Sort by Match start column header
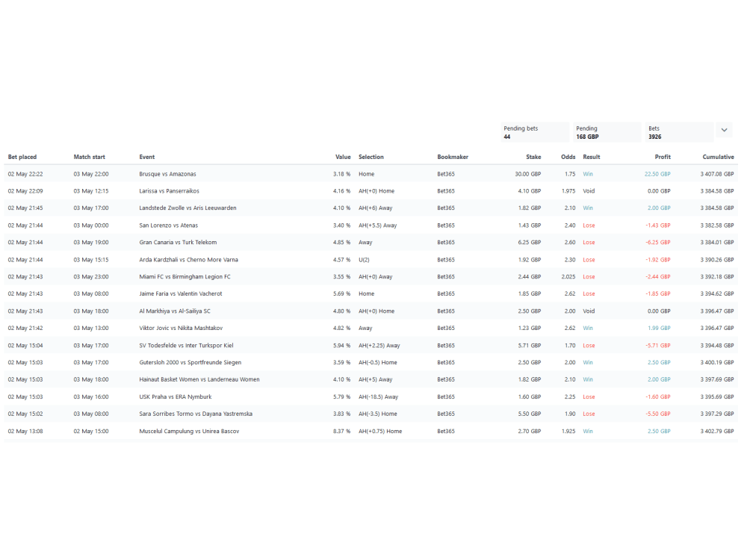 tap(89, 157)
